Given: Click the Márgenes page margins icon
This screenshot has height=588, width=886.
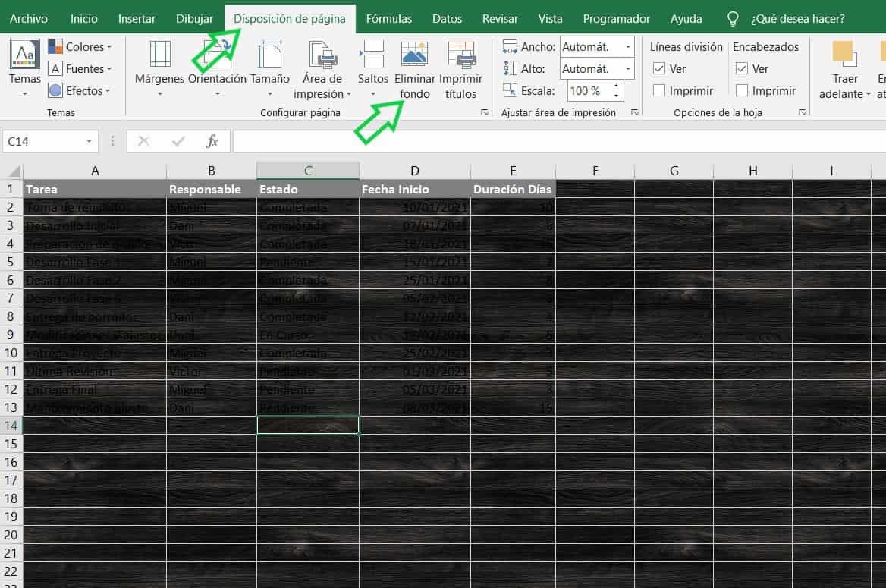Looking at the screenshot, I should pos(160,55).
